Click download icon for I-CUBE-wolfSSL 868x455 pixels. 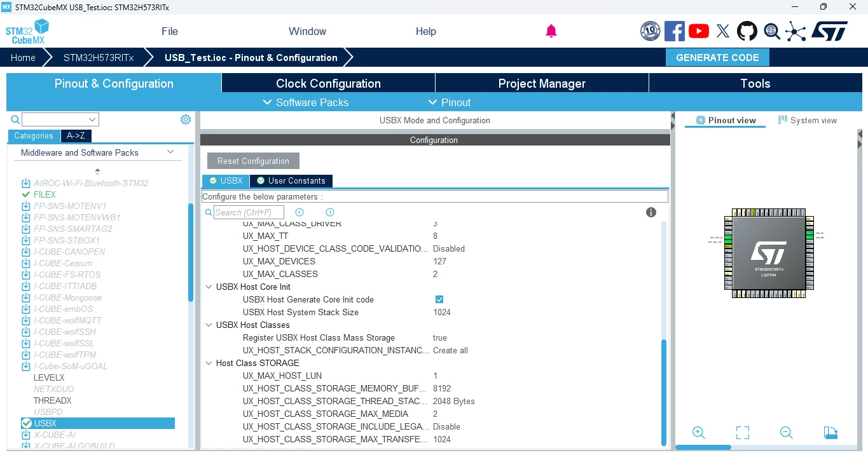pyautogui.click(x=25, y=343)
